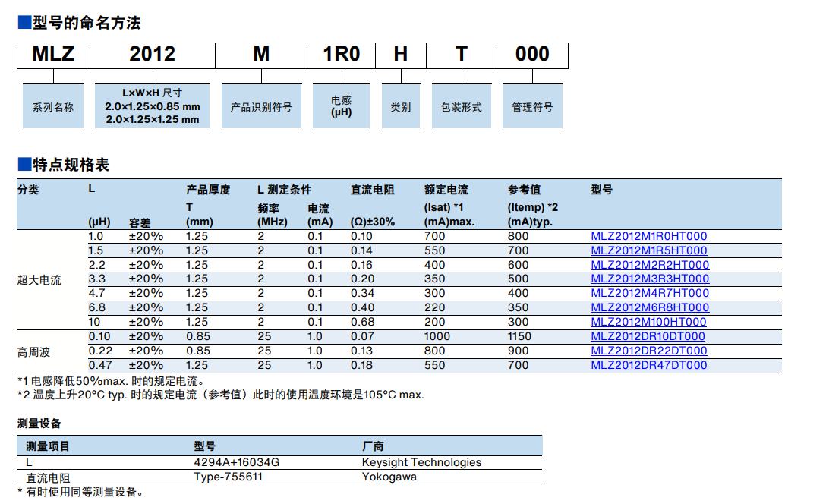Screen dimensions: 826x504
Task: Click the 包装形式 label box
Action: [461, 107]
